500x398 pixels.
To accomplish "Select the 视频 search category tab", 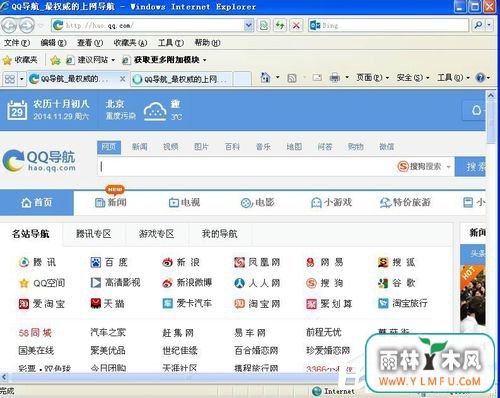I will pyautogui.click(x=170, y=147).
